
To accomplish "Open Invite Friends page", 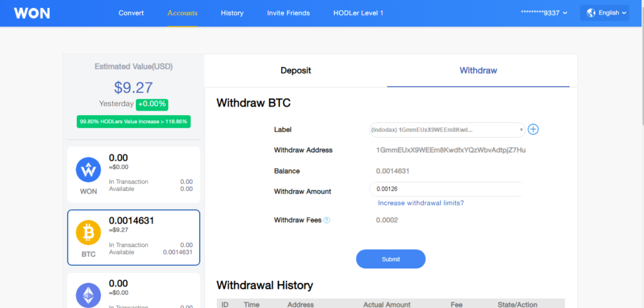I will point(288,13).
